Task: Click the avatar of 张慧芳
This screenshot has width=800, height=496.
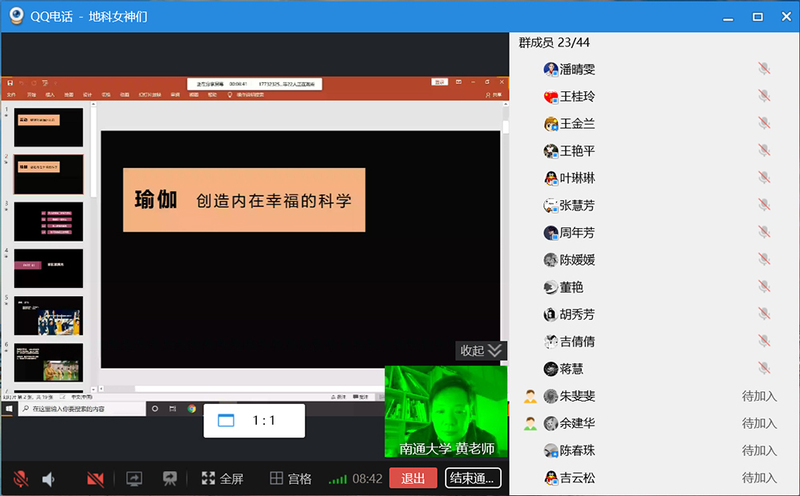Action: [551, 205]
